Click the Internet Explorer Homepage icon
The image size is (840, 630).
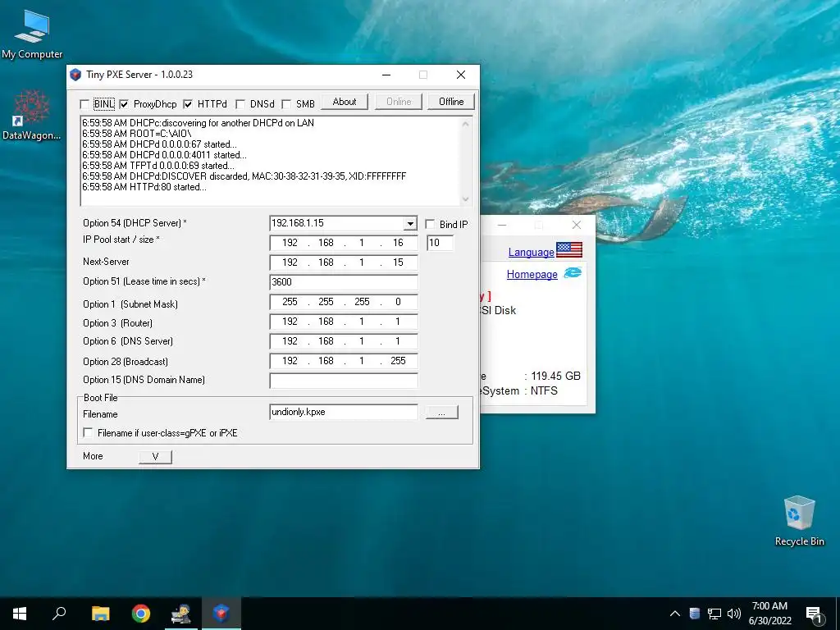pyautogui.click(x=572, y=272)
